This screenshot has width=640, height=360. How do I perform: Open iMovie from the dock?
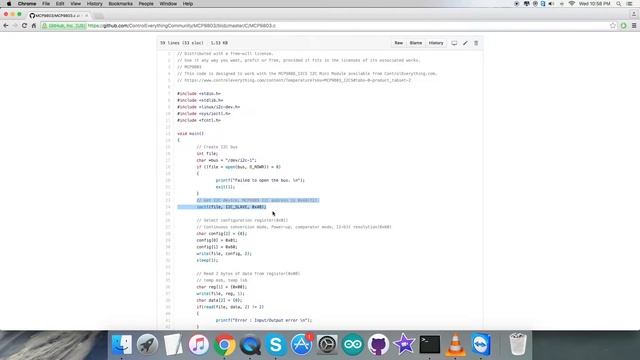point(404,344)
